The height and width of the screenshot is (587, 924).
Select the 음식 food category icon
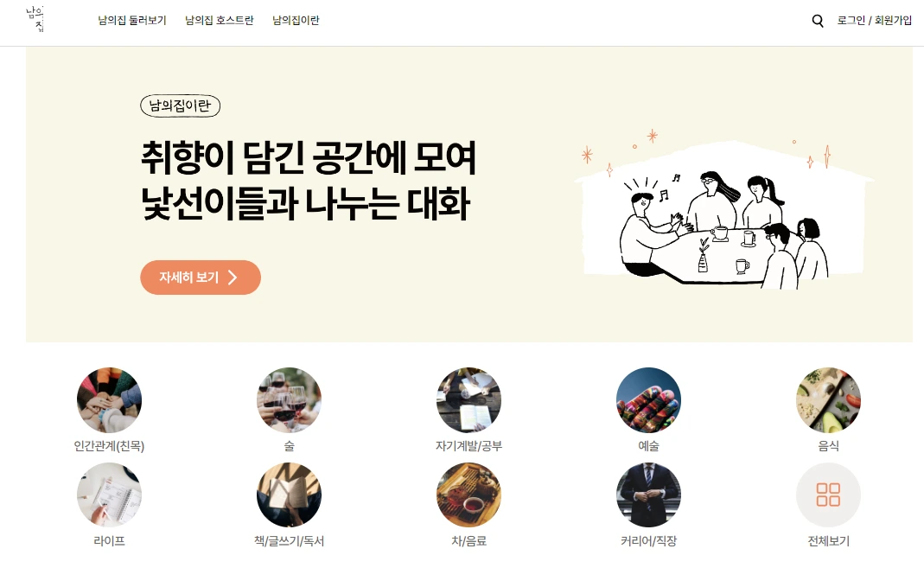pos(828,400)
